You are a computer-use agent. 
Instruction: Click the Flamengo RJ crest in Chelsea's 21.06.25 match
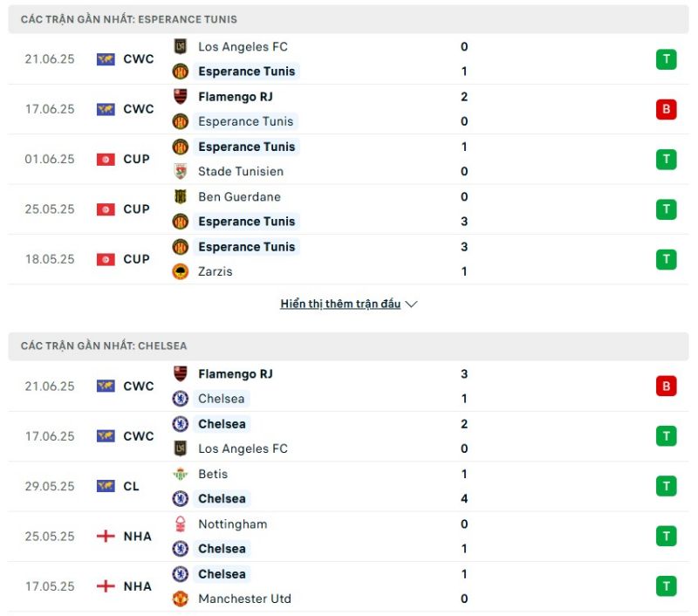pyautogui.click(x=181, y=373)
